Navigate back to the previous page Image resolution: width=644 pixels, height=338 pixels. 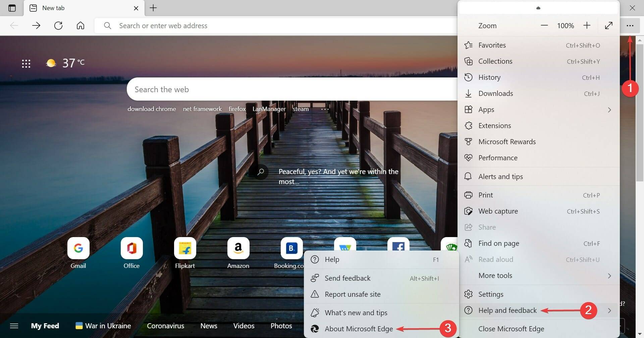(14, 25)
